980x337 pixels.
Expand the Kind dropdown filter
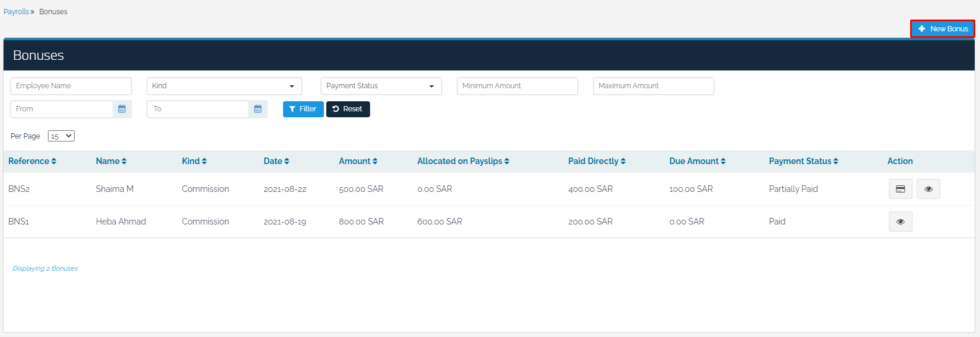224,86
